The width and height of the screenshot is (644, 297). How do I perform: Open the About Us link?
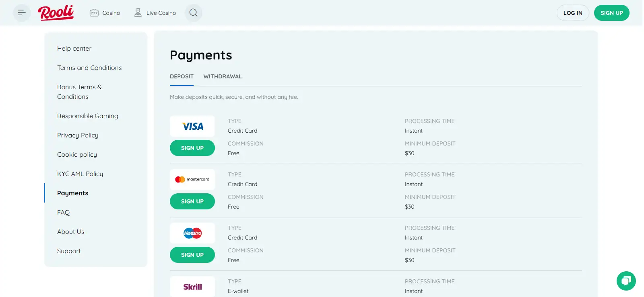pos(71,231)
